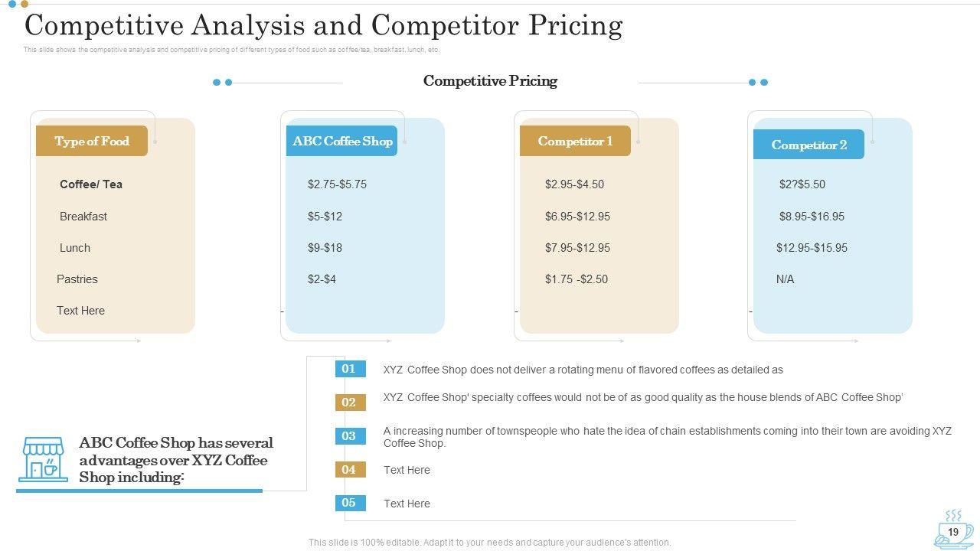This screenshot has width=980, height=551.
Task: Click the Type of Food header tab
Action: (92, 142)
